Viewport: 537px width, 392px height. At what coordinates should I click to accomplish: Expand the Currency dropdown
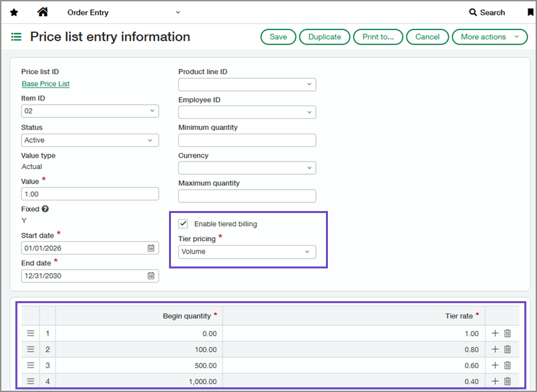point(247,168)
